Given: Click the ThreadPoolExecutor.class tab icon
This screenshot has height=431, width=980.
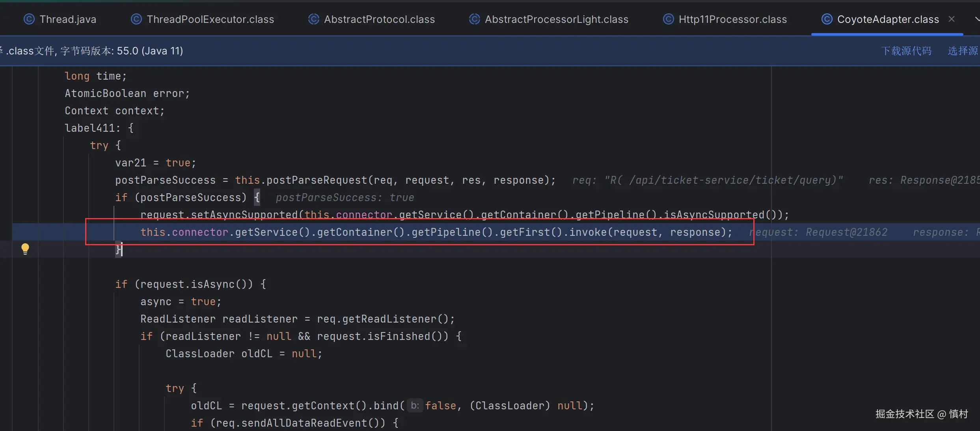Looking at the screenshot, I should pos(136,19).
